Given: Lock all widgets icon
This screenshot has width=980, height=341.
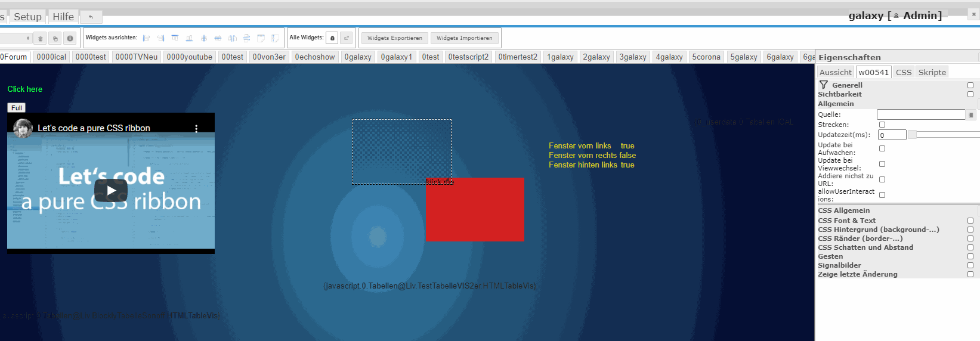Looking at the screenshot, I should coord(333,38).
